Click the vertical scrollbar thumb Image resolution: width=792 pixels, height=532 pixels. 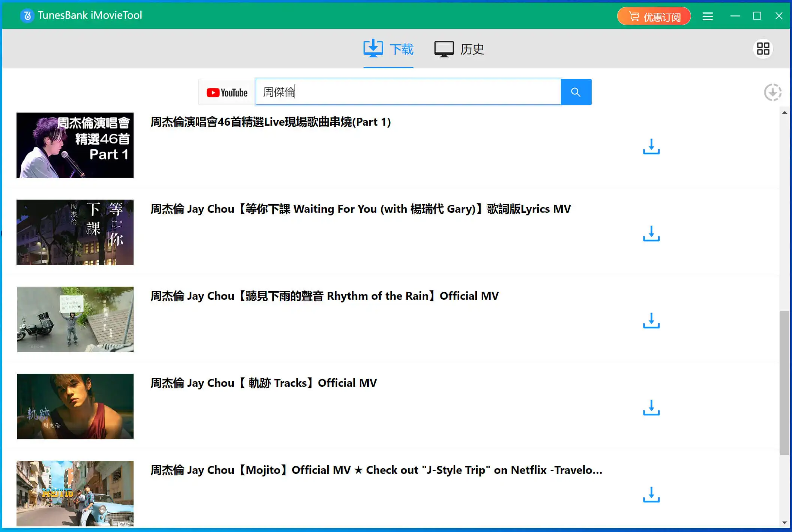pos(784,383)
